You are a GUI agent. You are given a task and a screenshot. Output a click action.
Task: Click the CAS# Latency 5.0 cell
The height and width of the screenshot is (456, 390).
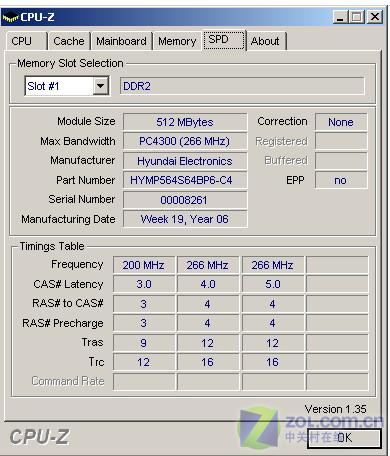coord(273,284)
